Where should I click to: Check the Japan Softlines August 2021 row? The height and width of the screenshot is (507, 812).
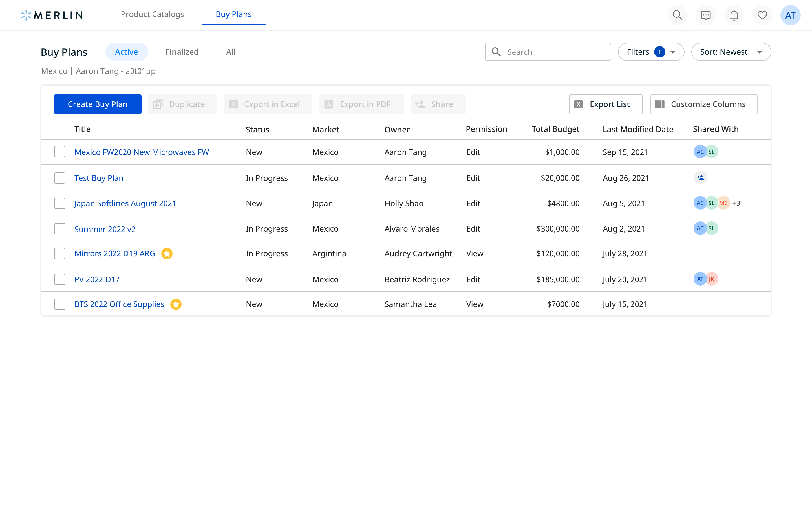(x=59, y=203)
